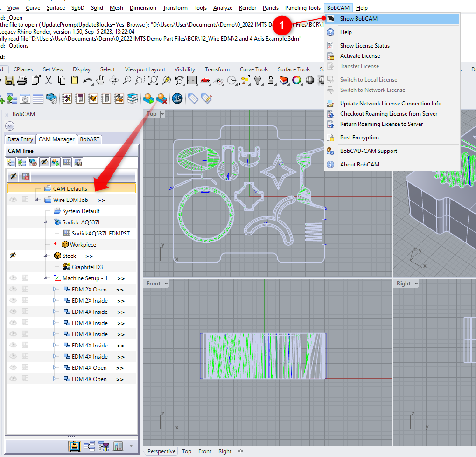Click the Save (floppy disk) toolbar icon

pyautogui.click(x=9, y=80)
